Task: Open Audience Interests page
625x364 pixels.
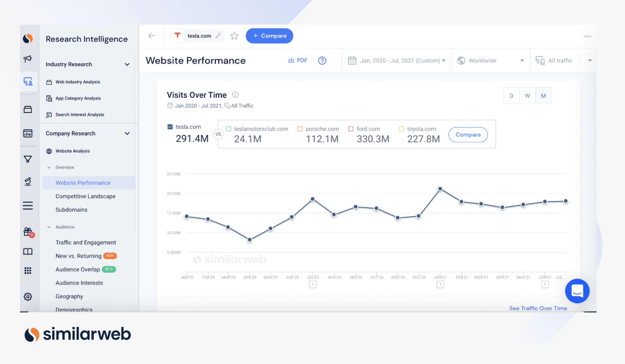Action: pos(79,283)
